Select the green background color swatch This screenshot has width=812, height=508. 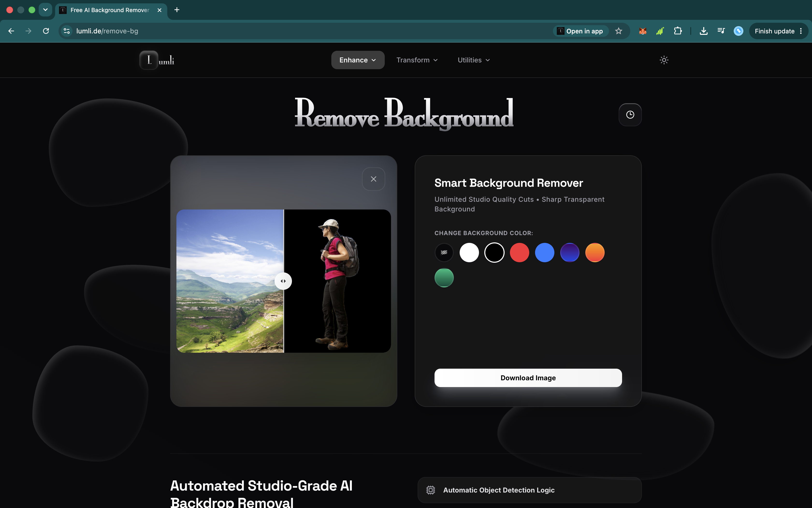click(444, 278)
